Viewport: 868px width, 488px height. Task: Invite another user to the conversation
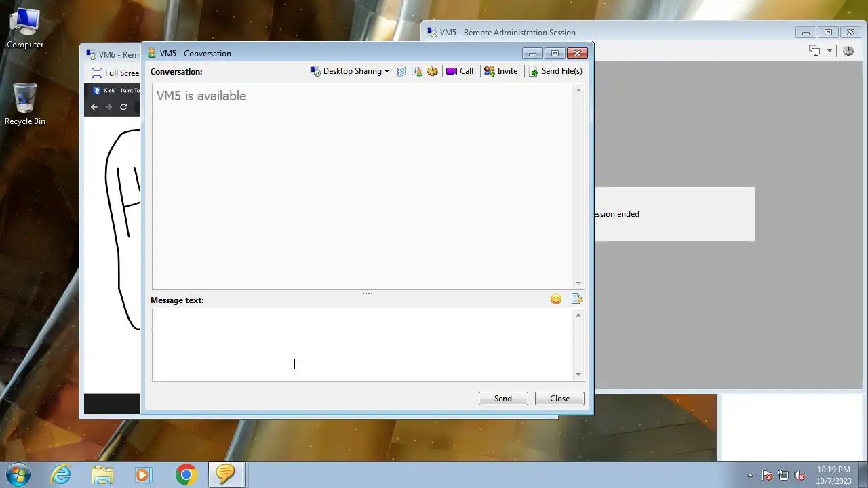pos(500,71)
